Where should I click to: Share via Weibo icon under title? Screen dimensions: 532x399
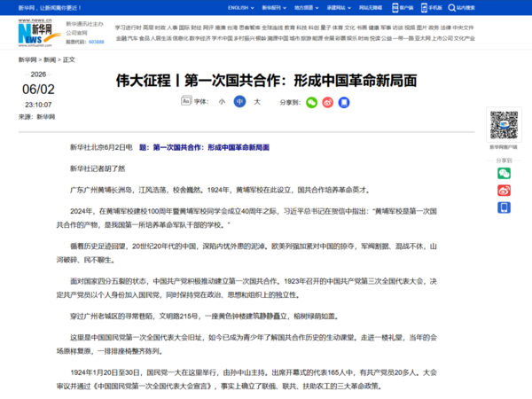point(327,103)
